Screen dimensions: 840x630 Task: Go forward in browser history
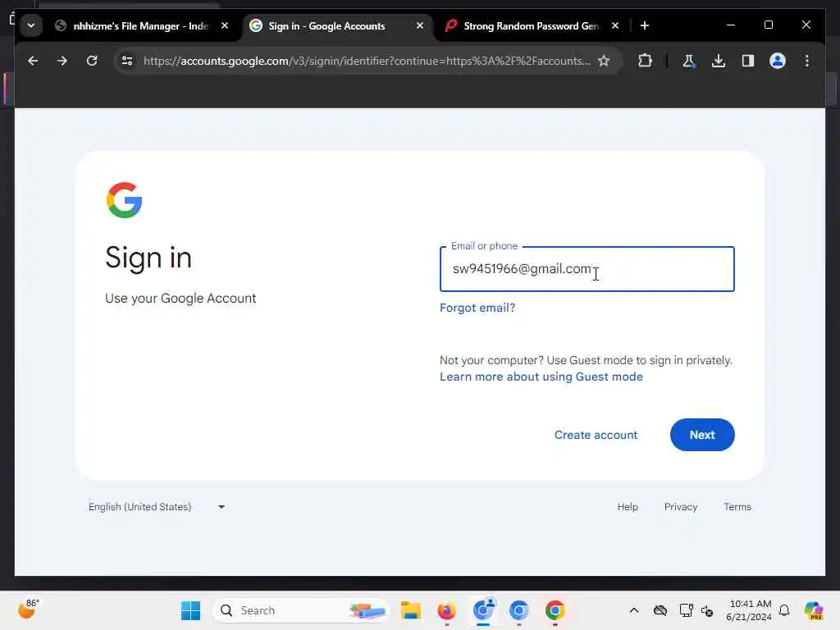pos(62,61)
